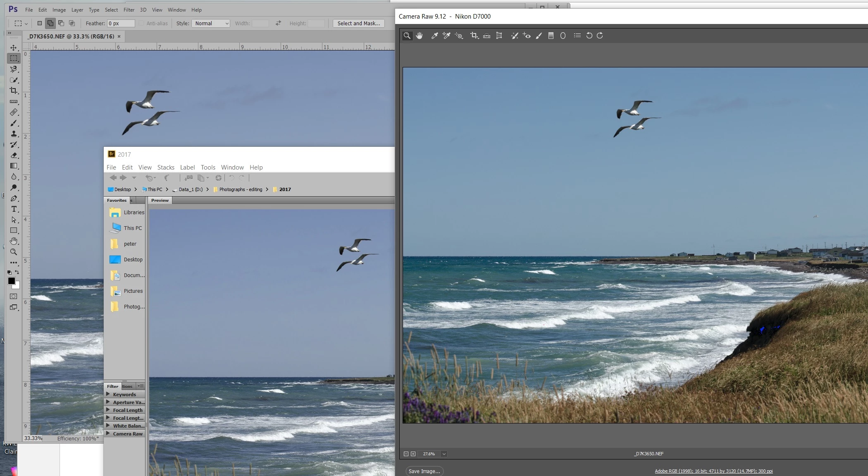
Task: Select the Lasso tool in Photoshop
Action: pos(14,69)
